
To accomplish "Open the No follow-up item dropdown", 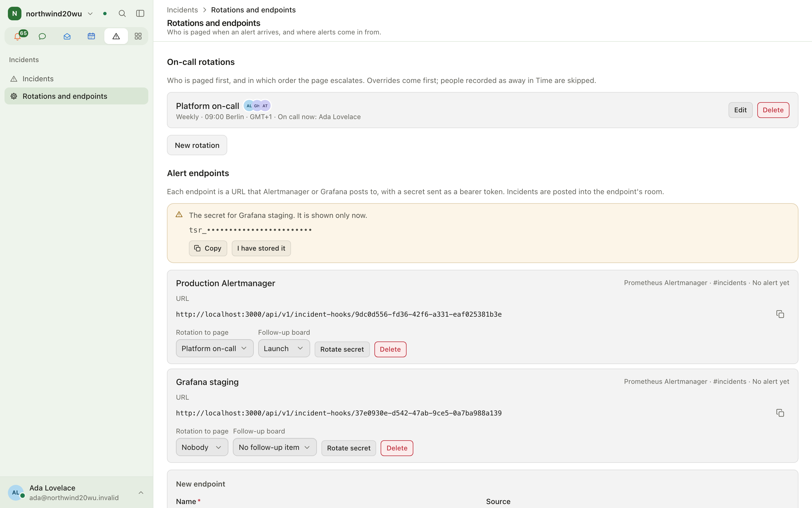I will [275, 447].
